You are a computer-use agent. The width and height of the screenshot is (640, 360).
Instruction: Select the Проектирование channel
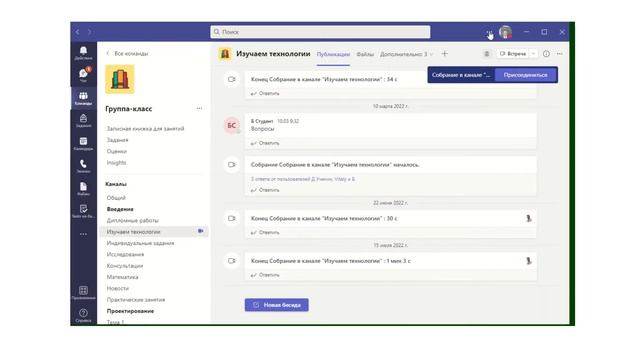tap(130, 311)
